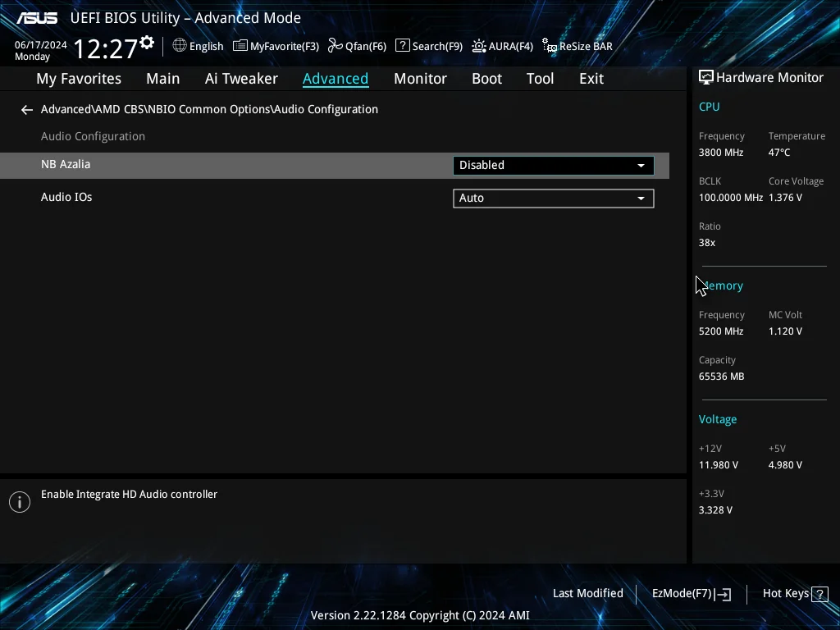This screenshot has height=630, width=840.
Task: Click English language button
Action: pyautogui.click(x=199, y=46)
